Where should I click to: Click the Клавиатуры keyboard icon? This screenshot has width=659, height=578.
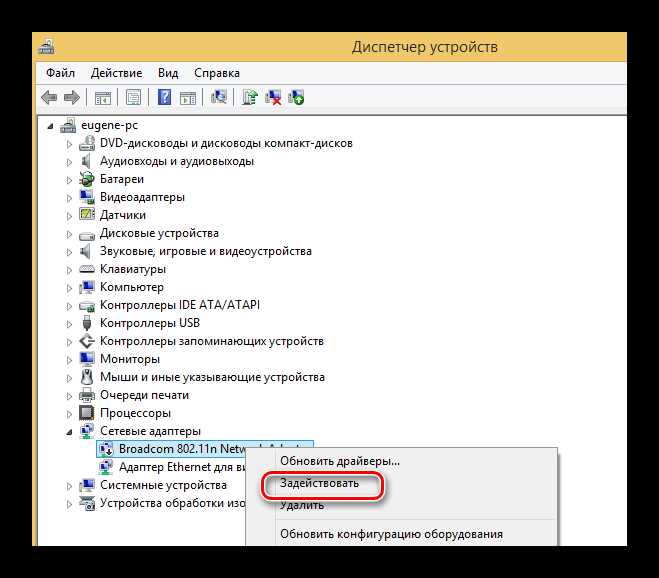pyautogui.click(x=87, y=269)
